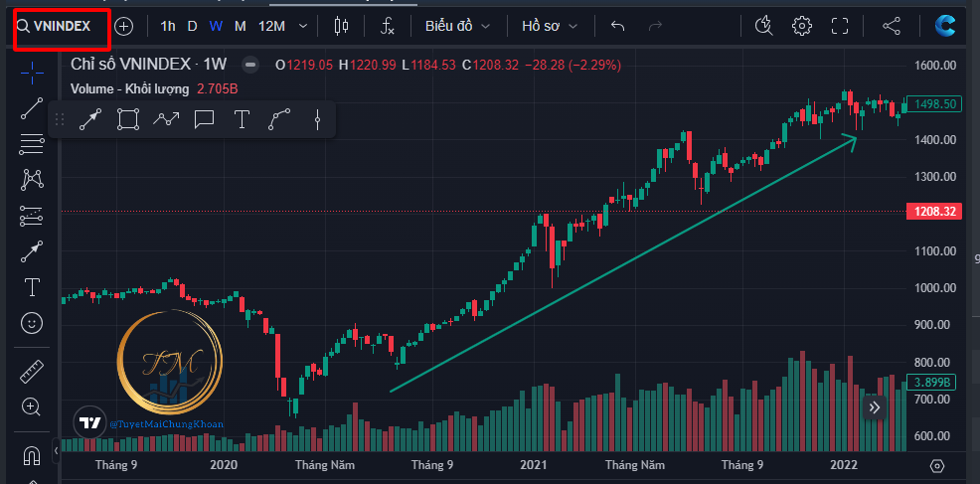Switch to the 1h timeframe
The height and width of the screenshot is (484, 980).
click(x=168, y=26)
